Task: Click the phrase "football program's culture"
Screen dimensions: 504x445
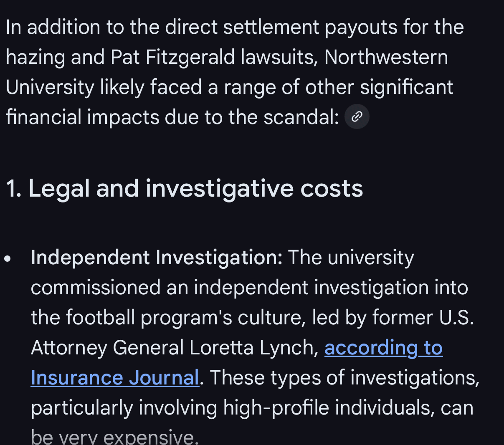Action: point(184,318)
